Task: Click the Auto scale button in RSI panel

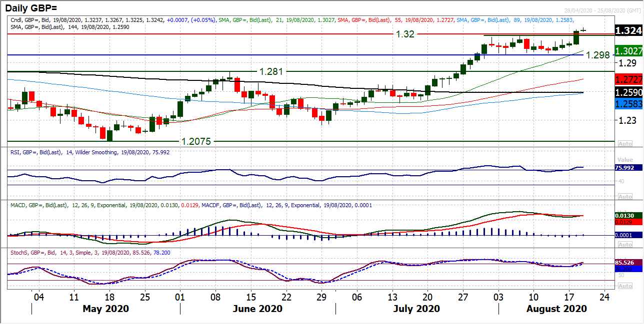Action: tap(625, 195)
